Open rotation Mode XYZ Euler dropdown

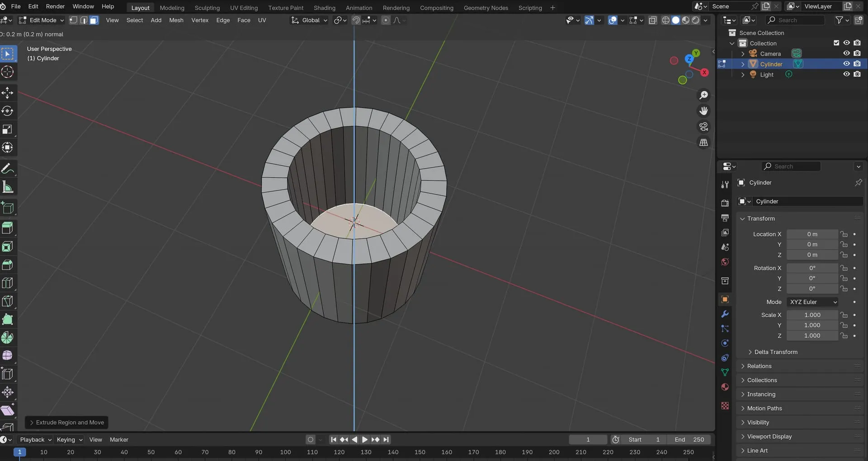[x=813, y=302]
